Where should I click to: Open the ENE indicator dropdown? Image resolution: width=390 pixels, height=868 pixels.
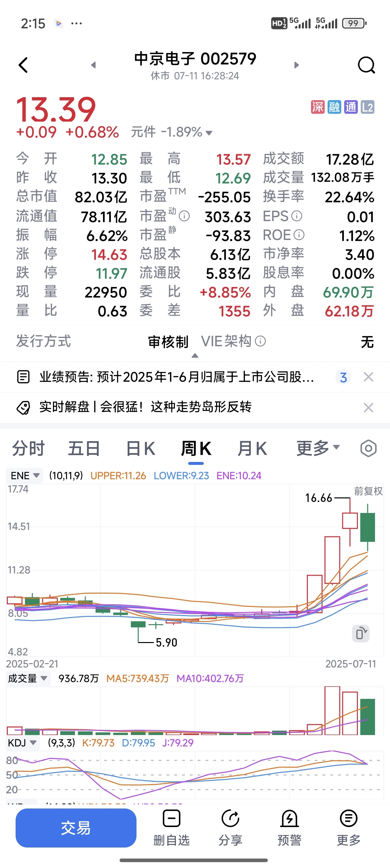(x=25, y=475)
